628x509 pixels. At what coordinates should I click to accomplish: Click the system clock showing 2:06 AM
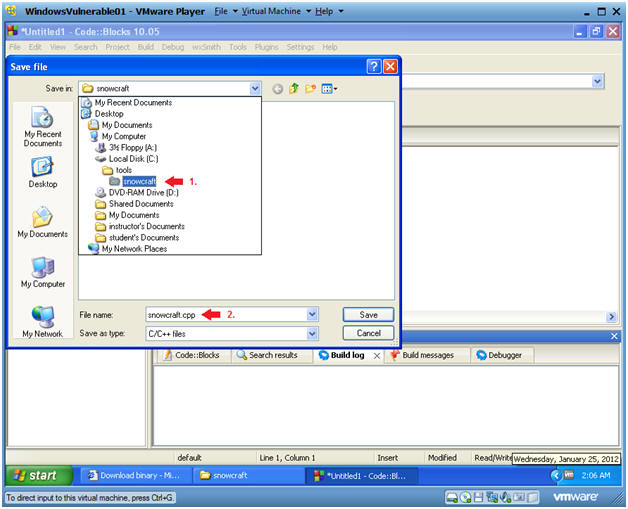(x=596, y=476)
